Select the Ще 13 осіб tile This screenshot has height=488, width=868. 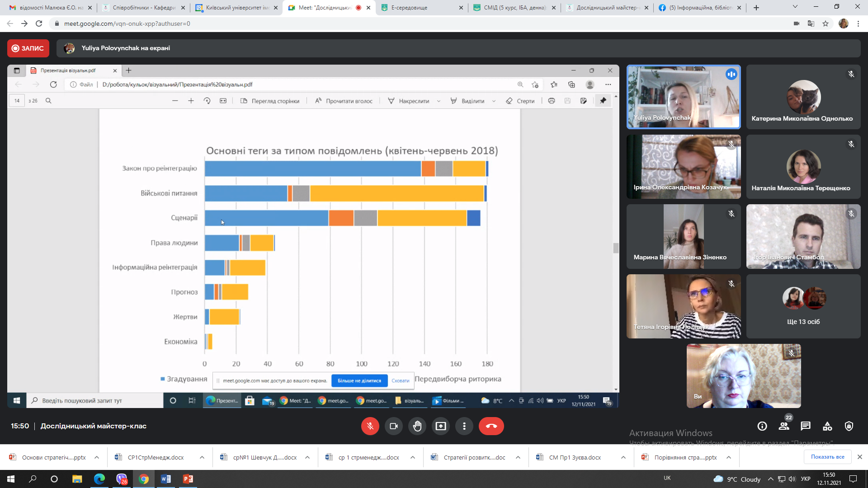pyautogui.click(x=803, y=306)
